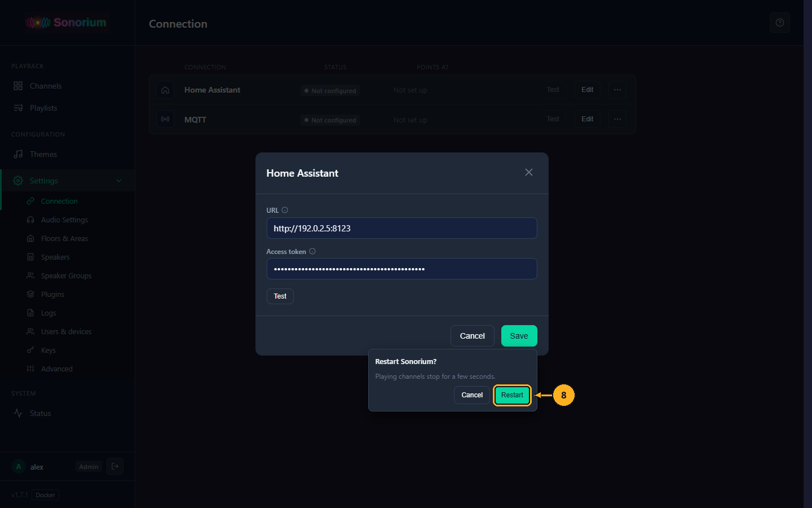Test the Home Assistant row connection
The image size is (812, 508).
[553, 90]
